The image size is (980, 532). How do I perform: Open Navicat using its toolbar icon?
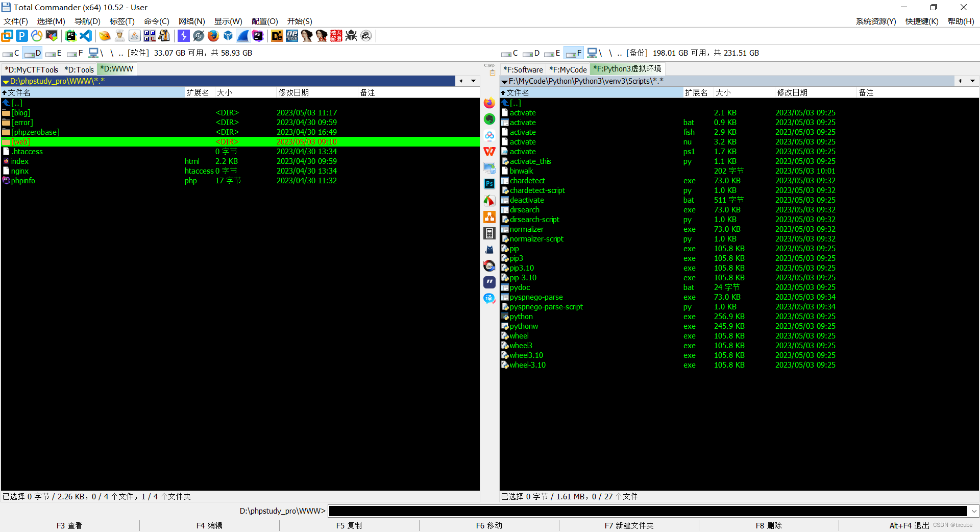click(36, 36)
